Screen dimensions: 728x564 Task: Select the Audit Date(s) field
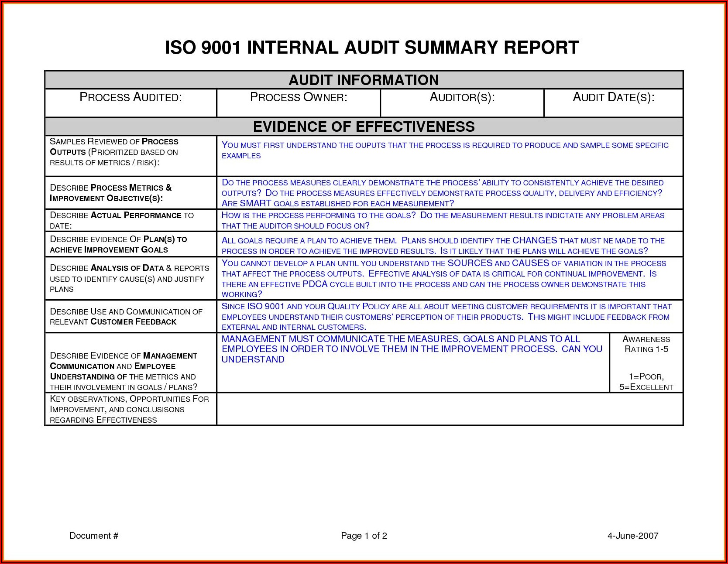point(613,103)
